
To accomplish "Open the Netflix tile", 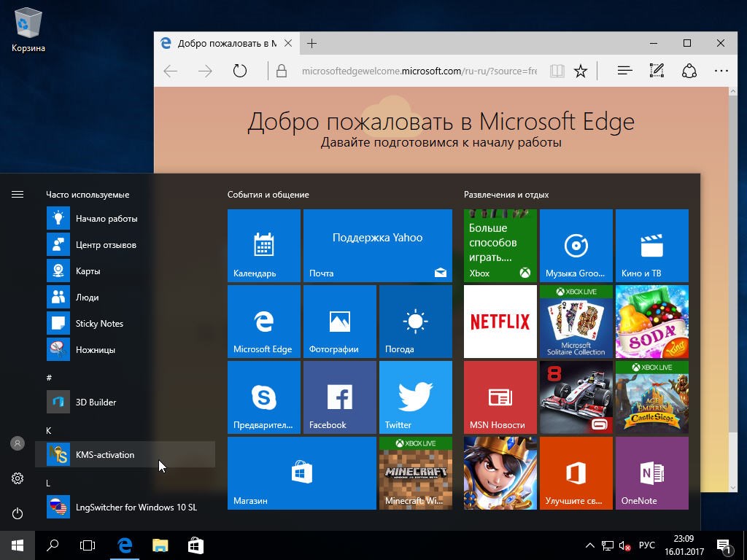I will tap(500, 322).
